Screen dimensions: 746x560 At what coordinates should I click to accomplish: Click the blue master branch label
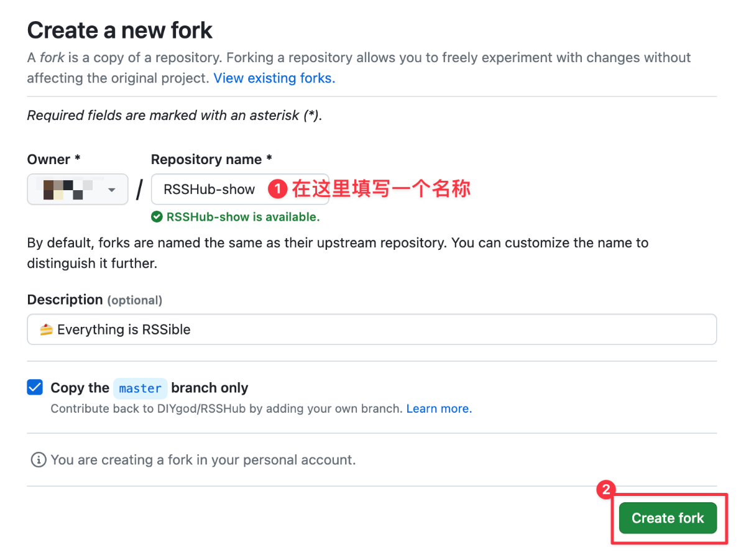(x=140, y=388)
